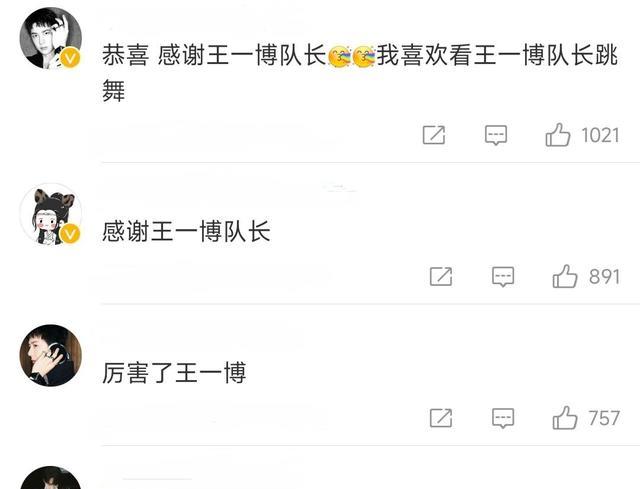Open the partially visible fourth avatar
640x489 pixels.
pyautogui.click(x=51, y=478)
